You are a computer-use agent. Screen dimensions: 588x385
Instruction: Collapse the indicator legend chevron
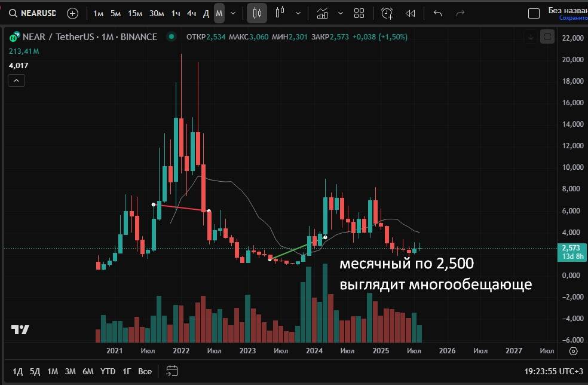17,81
